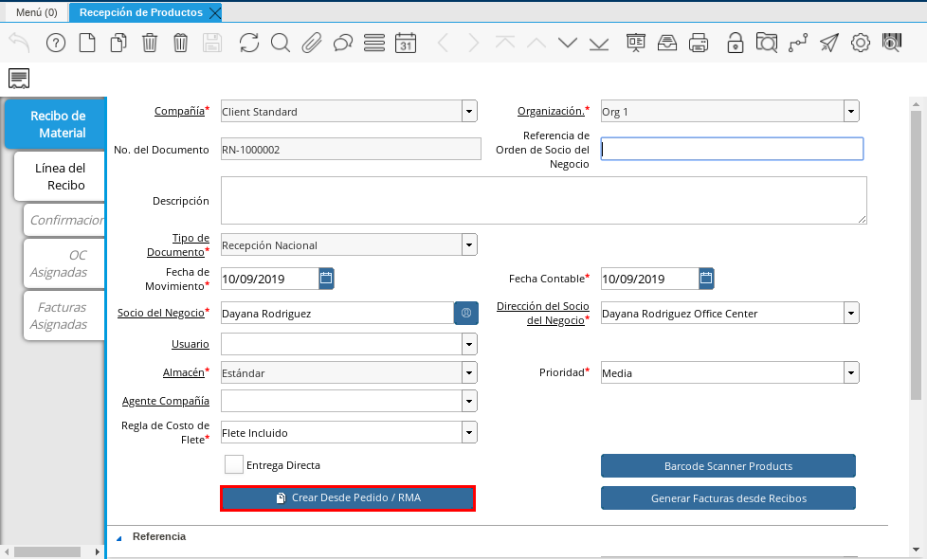
Task: Open chat with the speech bubbles icon
Action: (x=343, y=43)
